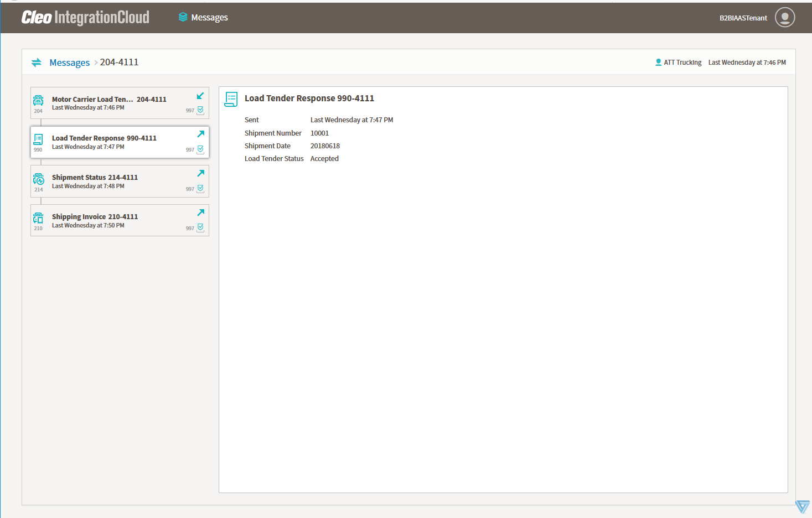Click the 997 acknowledgment shield on Shipping Invoice
The image size is (812, 518).
point(199,227)
